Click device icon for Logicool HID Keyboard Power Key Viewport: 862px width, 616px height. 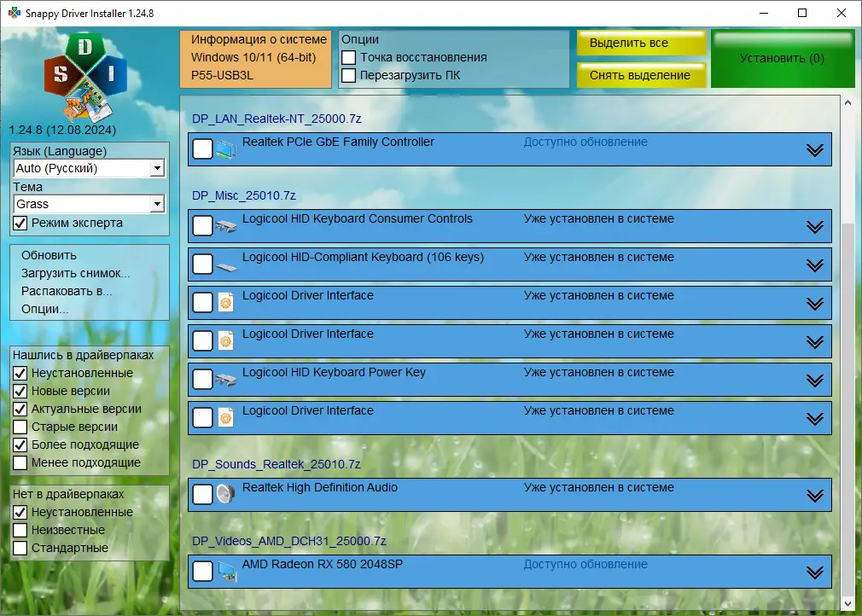(225, 379)
